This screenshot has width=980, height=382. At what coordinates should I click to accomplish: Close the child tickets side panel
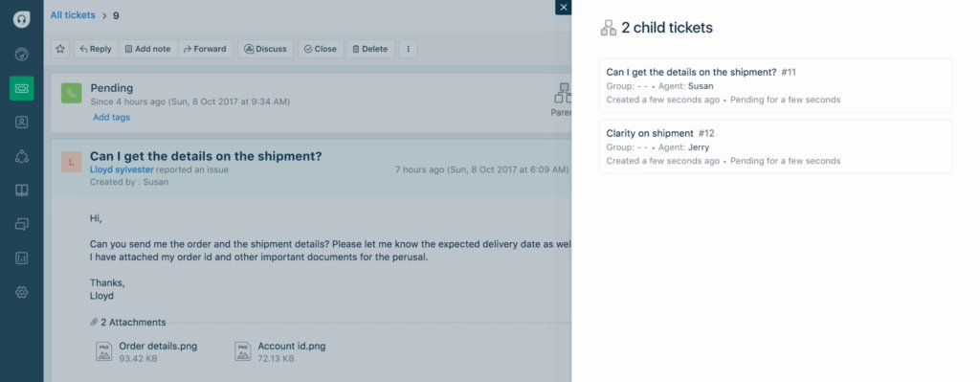(563, 8)
